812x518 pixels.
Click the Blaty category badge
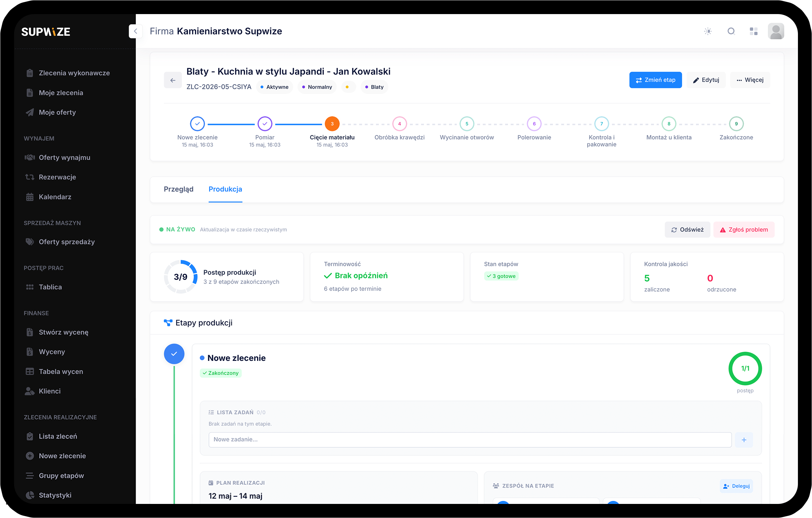[374, 87]
